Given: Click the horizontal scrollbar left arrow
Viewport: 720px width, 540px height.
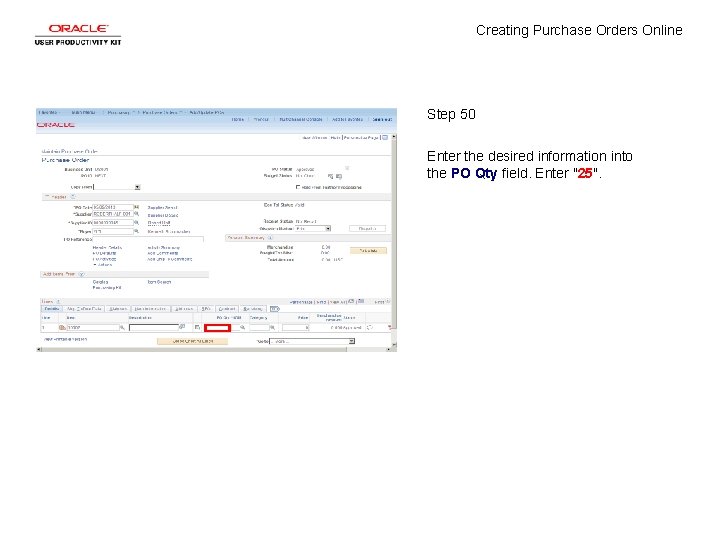Looking at the screenshot, I should coord(39,349).
